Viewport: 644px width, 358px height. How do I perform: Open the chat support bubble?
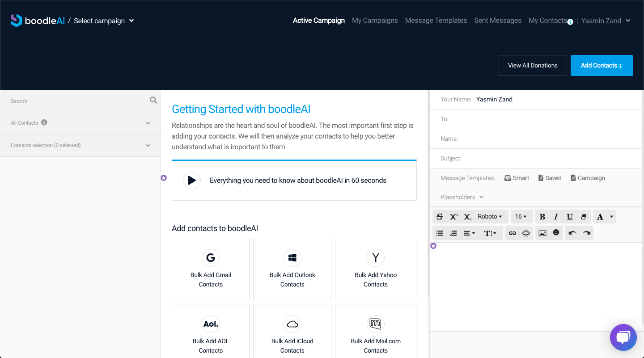click(623, 337)
